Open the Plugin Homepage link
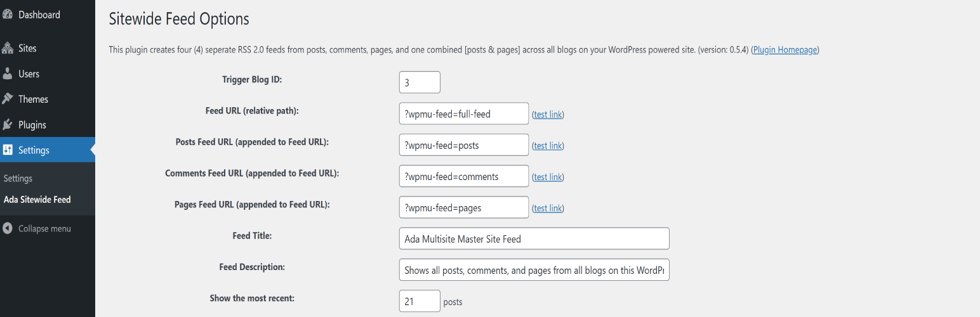The image size is (980, 317). point(785,49)
